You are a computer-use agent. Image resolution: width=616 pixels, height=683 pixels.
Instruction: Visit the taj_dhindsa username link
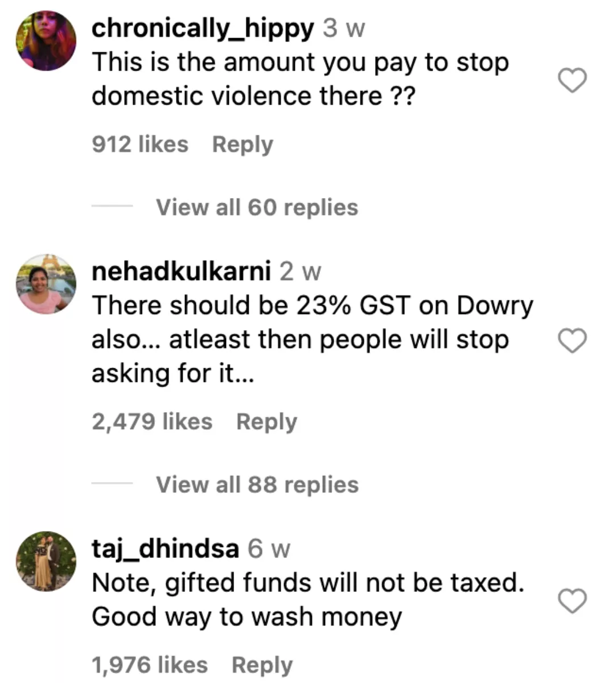[x=165, y=548]
